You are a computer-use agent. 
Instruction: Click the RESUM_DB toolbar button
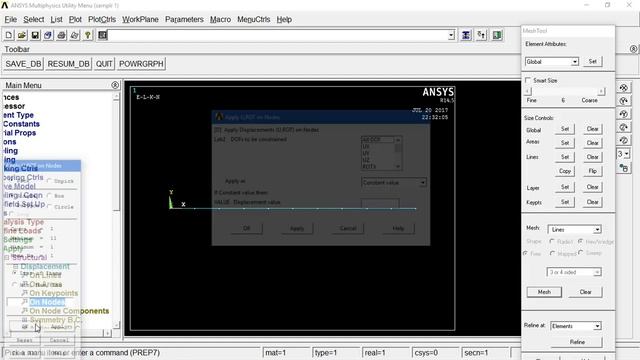pyautogui.click(x=68, y=64)
